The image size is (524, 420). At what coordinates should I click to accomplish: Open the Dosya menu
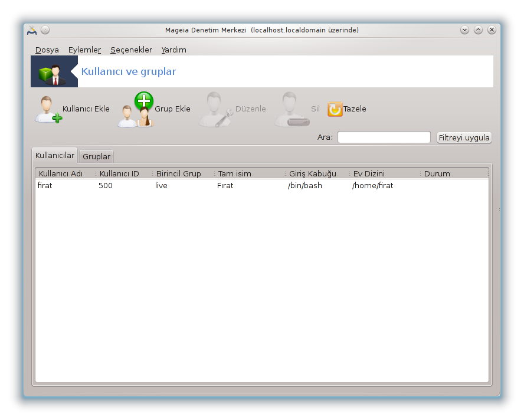coord(47,50)
